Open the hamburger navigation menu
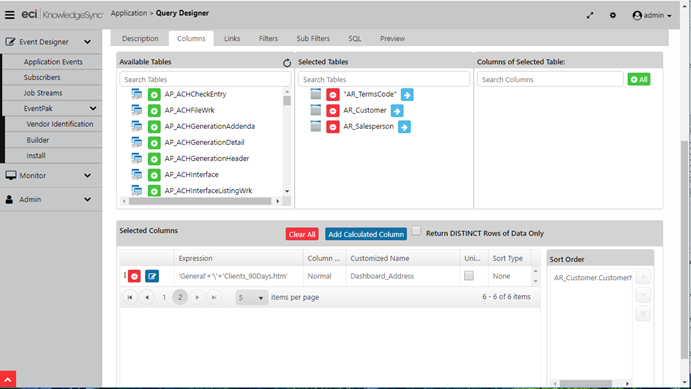Screen dimensions: 691x389 [x=10, y=15]
